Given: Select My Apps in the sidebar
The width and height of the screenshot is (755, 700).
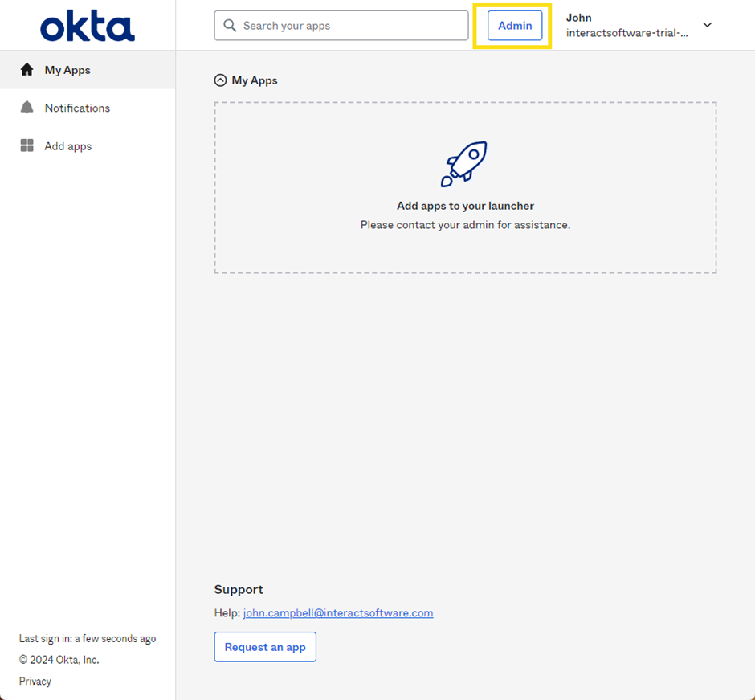Looking at the screenshot, I should click(88, 70).
